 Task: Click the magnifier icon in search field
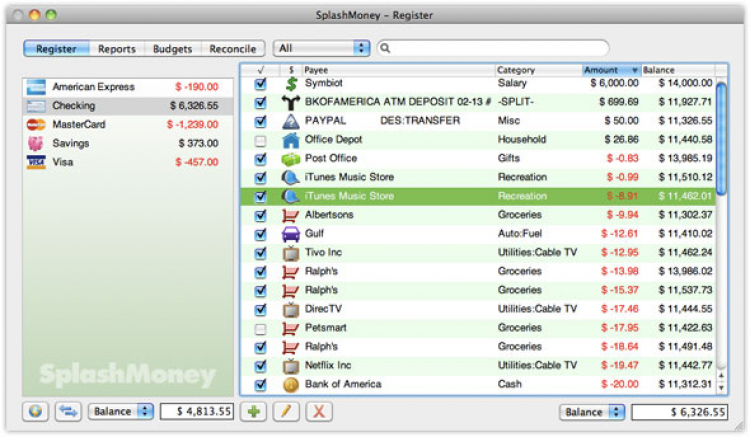tap(386, 48)
